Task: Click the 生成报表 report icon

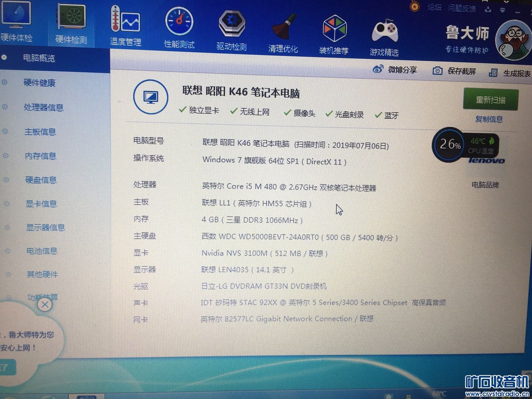Action: point(493,72)
